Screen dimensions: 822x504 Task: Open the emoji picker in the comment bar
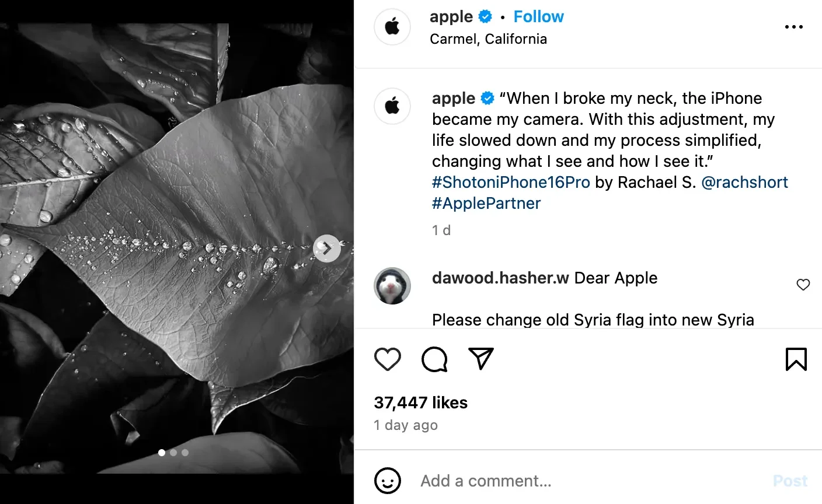(x=388, y=481)
